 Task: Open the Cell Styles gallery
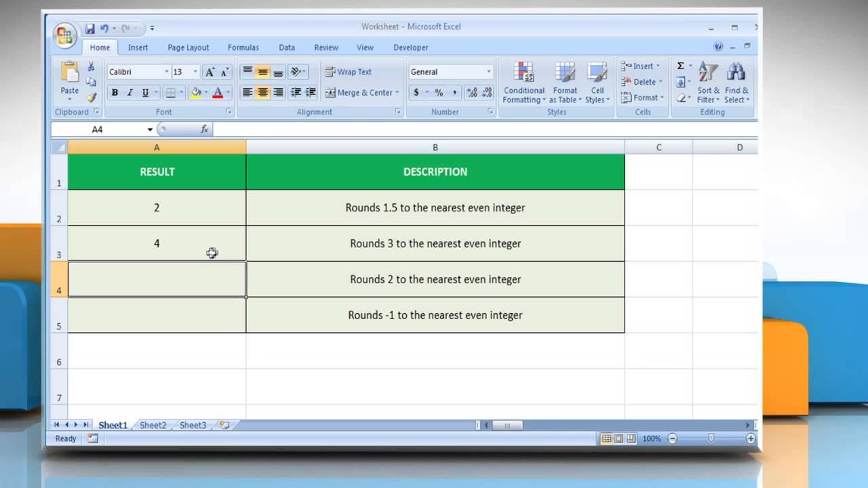coord(597,83)
